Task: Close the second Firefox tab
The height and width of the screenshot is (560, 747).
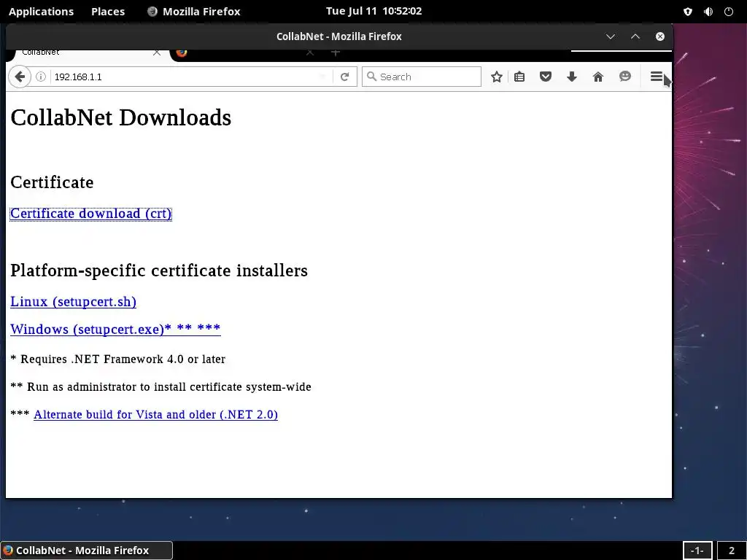Action: click(309, 52)
